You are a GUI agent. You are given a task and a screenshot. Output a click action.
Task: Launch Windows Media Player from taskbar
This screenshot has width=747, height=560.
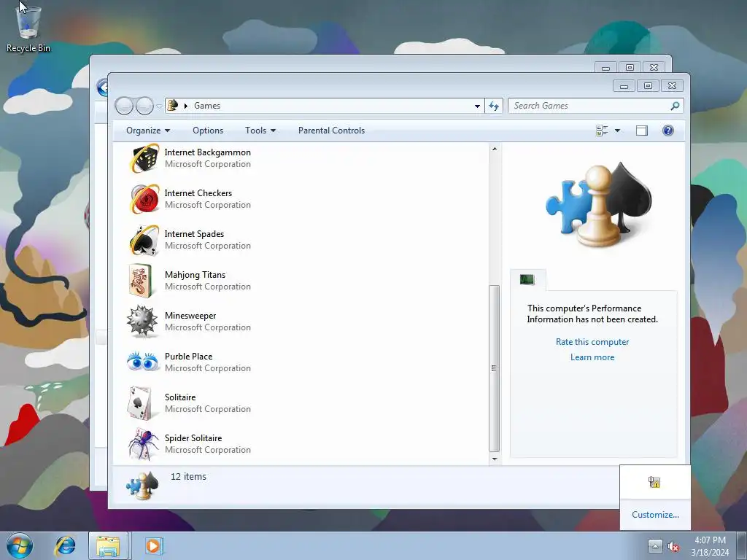pos(153,545)
